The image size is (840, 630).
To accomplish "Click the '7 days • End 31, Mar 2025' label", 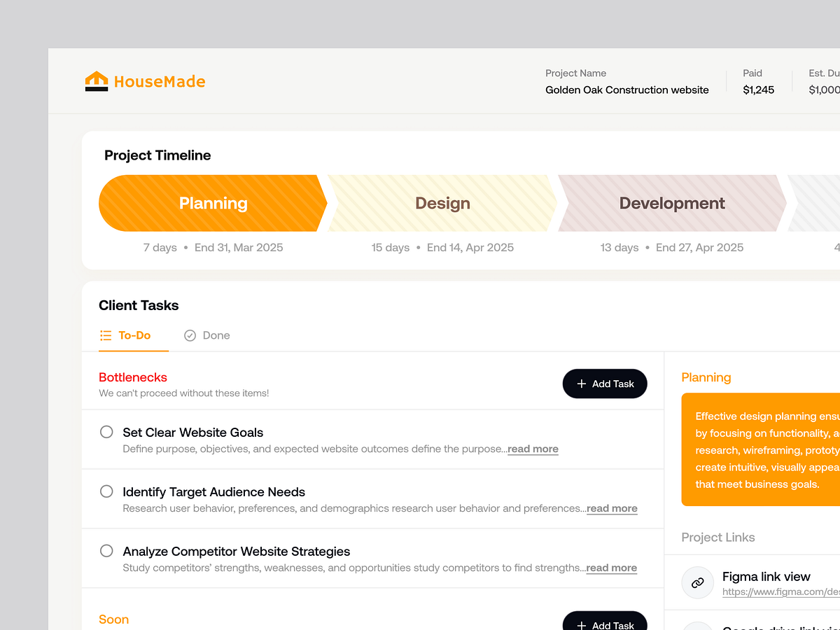I will click(213, 247).
